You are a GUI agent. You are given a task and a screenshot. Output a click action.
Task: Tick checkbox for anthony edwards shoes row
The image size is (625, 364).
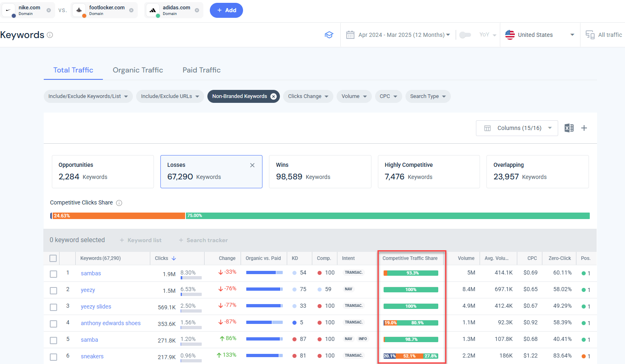tap(53, 324)
